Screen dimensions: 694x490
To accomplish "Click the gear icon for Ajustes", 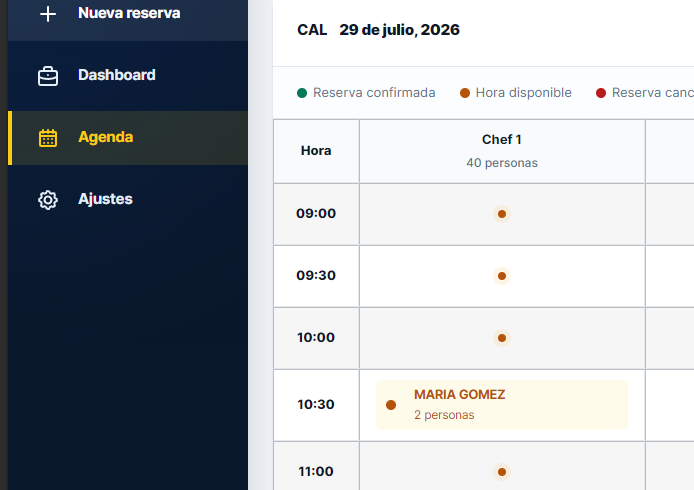I will click(x=48, y=200).
